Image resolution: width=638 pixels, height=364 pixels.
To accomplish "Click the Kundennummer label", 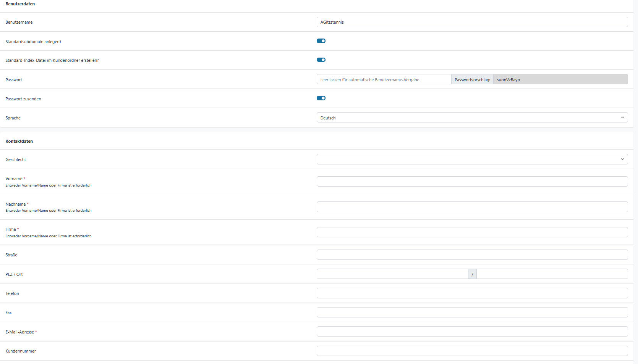I will 21,351.
